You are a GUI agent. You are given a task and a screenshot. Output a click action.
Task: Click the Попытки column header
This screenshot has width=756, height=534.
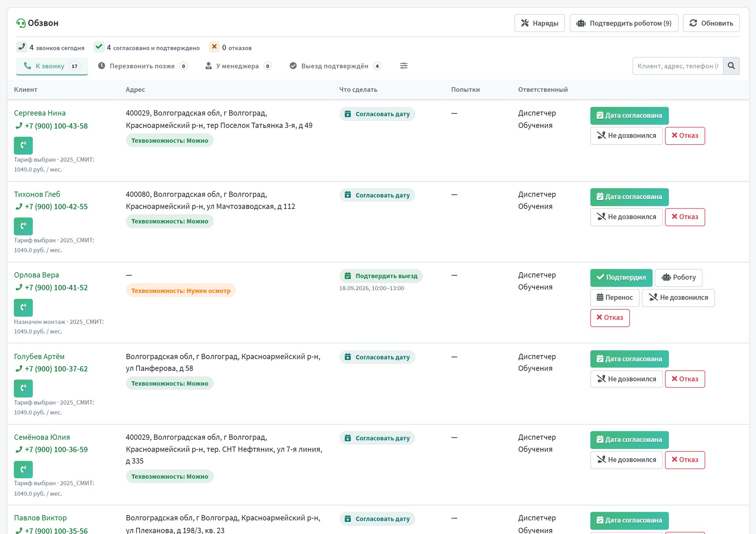point(465,90)
